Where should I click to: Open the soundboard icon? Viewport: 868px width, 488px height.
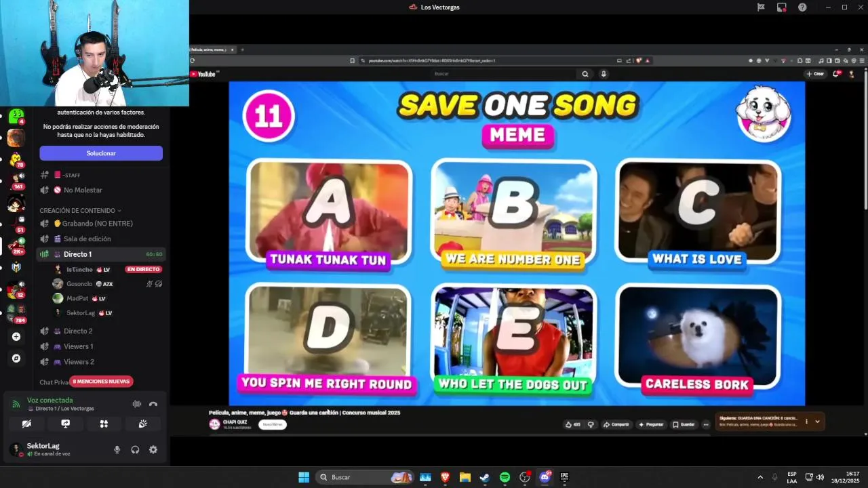click(142, 424)
